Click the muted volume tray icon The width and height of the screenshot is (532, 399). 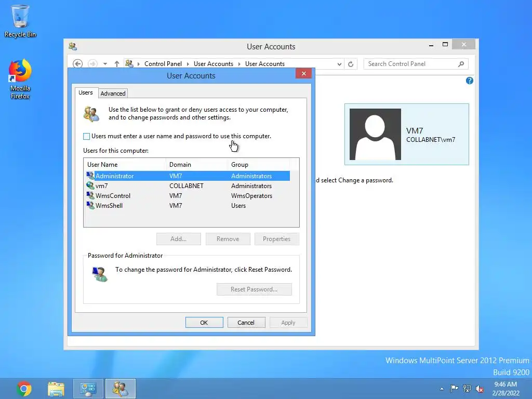[x=480, y=389]
